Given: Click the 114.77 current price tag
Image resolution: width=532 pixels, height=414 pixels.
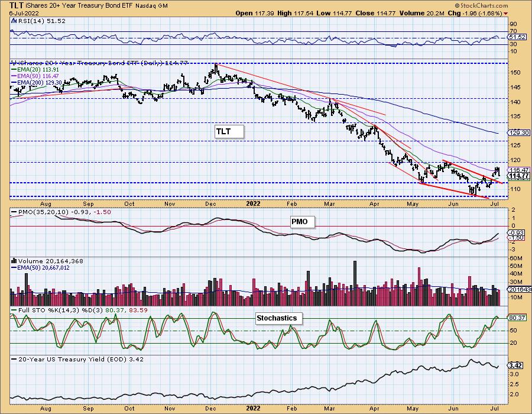Looking at the screenshot, I should tap(519, 176).
